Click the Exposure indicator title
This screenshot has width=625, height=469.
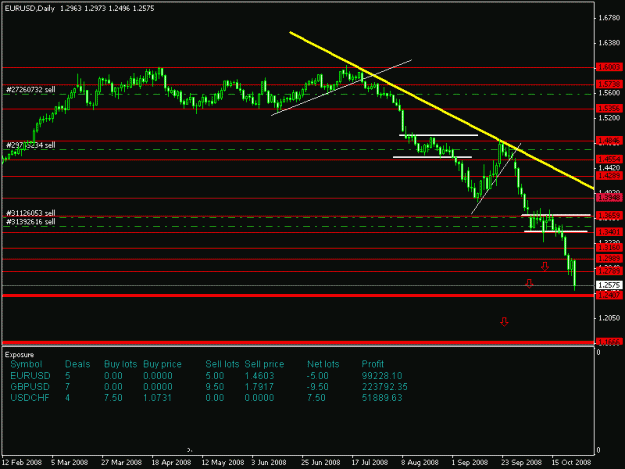pos(20,355)
